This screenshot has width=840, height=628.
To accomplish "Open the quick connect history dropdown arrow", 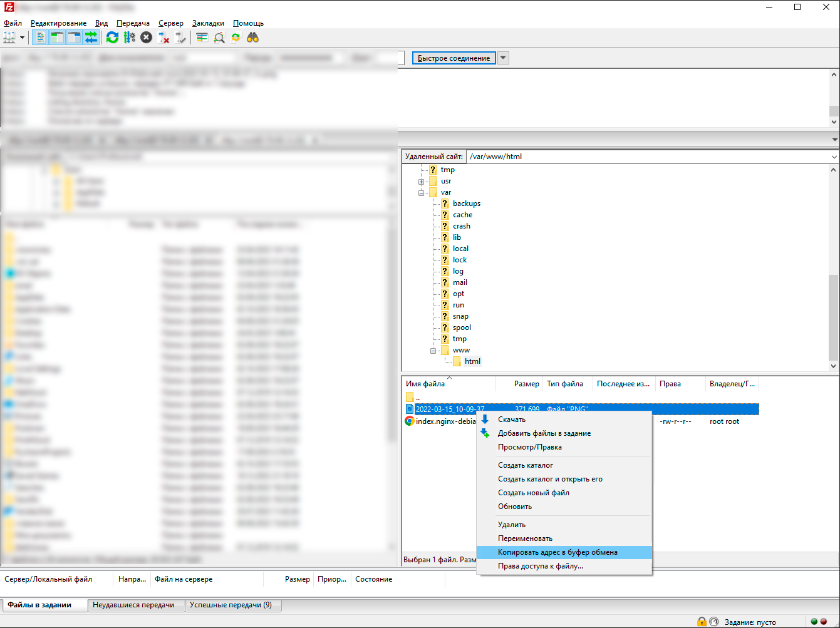I will point(503,58).
